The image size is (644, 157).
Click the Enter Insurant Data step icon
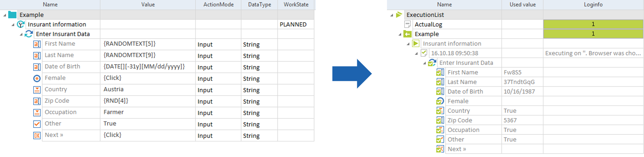pyautogui.click(x=29, y=34)
